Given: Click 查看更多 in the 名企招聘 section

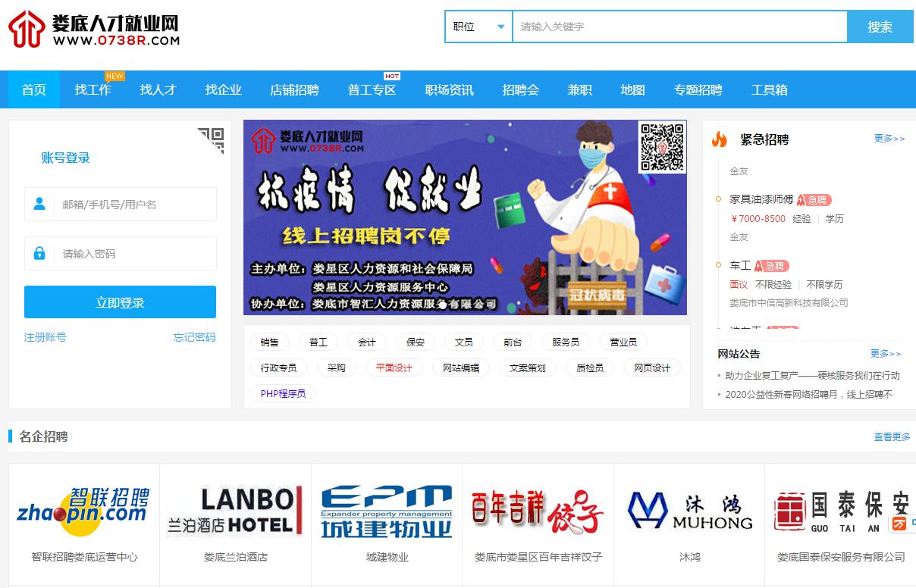Looking at the screenshot, I should coord(891,436).
